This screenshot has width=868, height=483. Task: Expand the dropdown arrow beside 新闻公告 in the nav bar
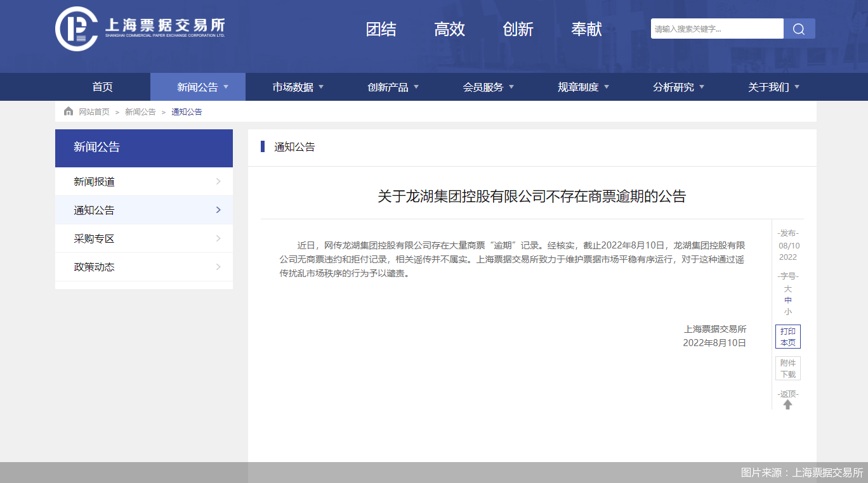[226, 87]
